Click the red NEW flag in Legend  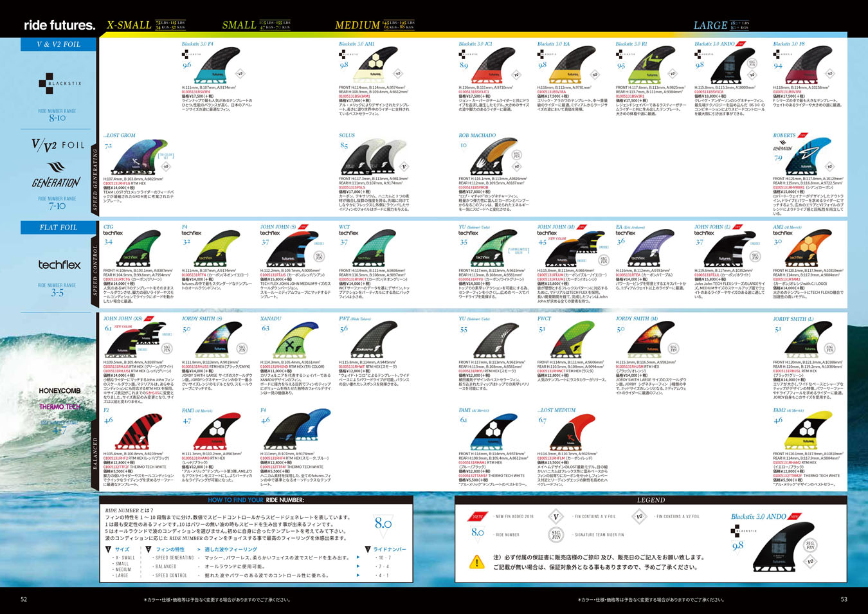477,516
